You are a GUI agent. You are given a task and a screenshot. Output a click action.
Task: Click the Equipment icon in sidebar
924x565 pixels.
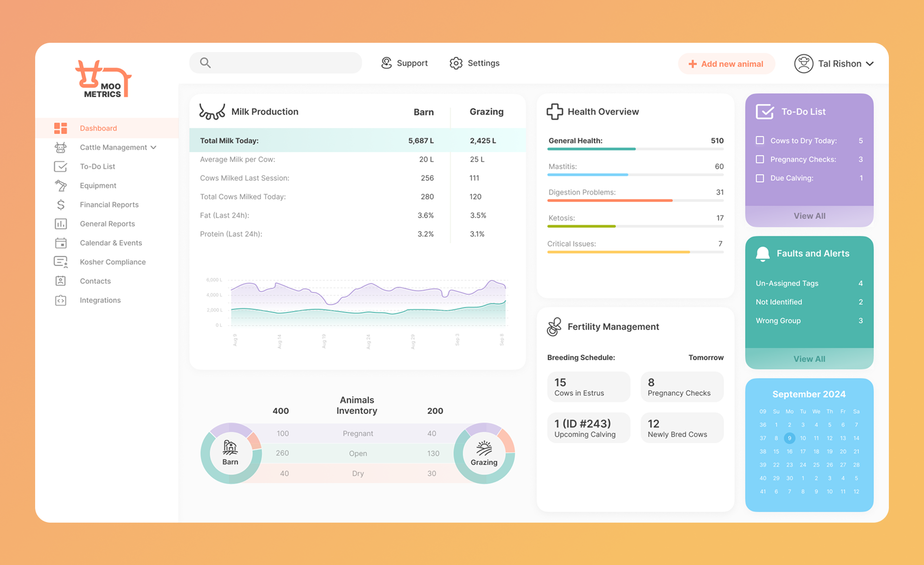point(61,186)
